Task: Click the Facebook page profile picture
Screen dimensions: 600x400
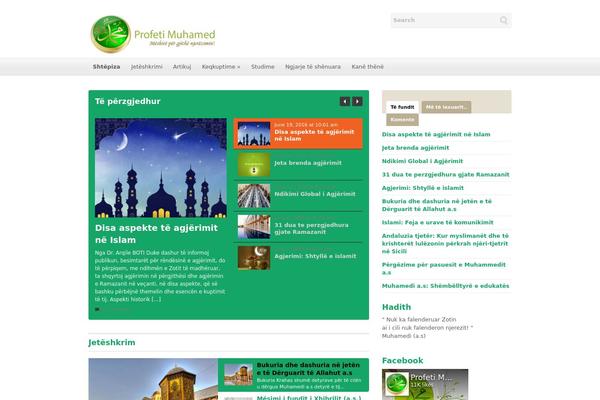Action: [x=396, y=384]
